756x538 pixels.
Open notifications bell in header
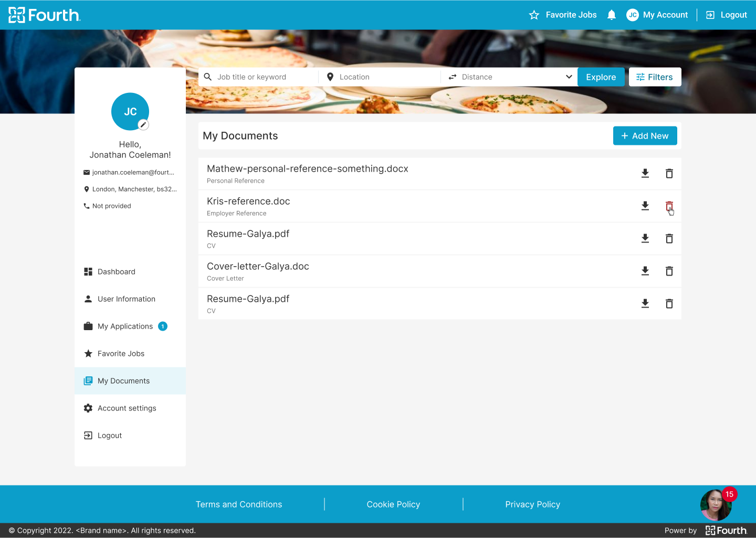[612, 15]
